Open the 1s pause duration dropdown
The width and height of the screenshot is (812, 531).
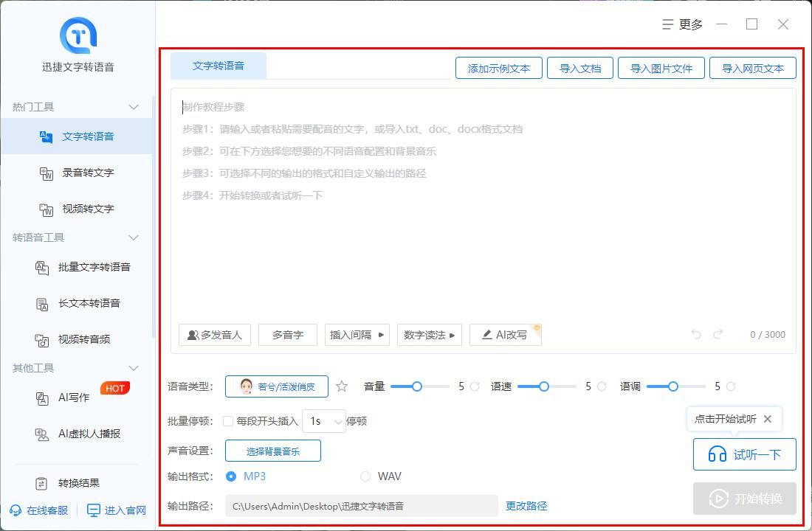[x=324, y=421]
